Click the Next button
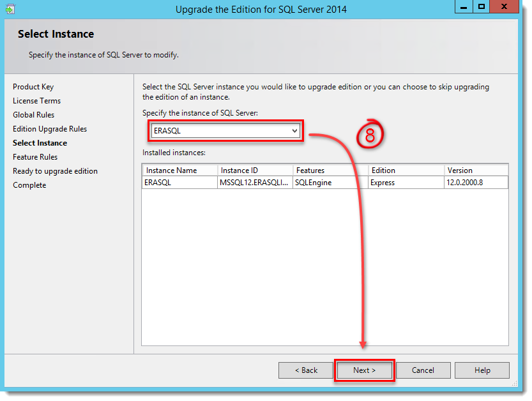The width and height of the screenshot is (532, 401). [x=365, y=370]
